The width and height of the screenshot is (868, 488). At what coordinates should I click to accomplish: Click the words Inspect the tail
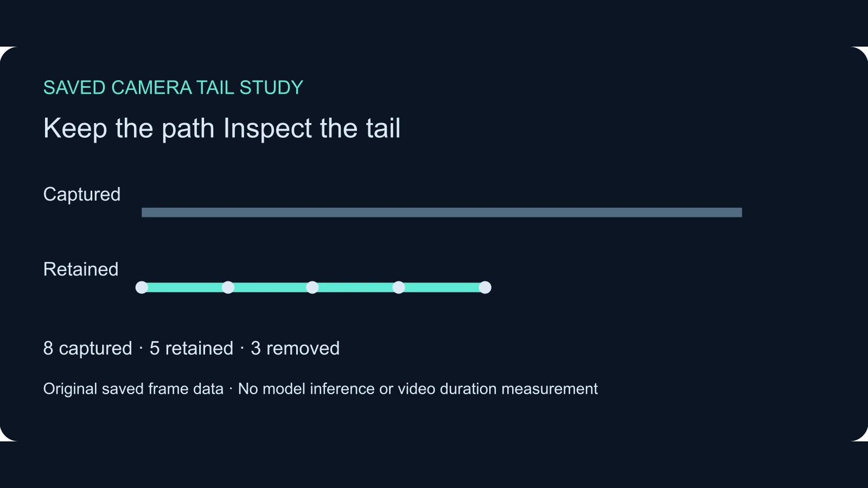coord(312,129)
